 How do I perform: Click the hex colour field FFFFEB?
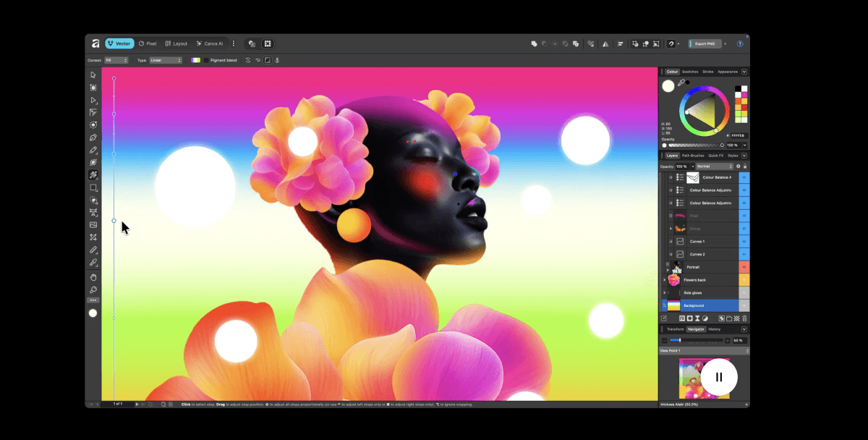tap(738, 135)
